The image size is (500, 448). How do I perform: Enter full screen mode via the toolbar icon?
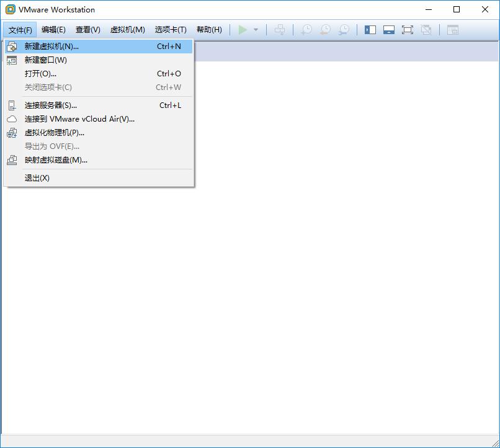(408, 29)
